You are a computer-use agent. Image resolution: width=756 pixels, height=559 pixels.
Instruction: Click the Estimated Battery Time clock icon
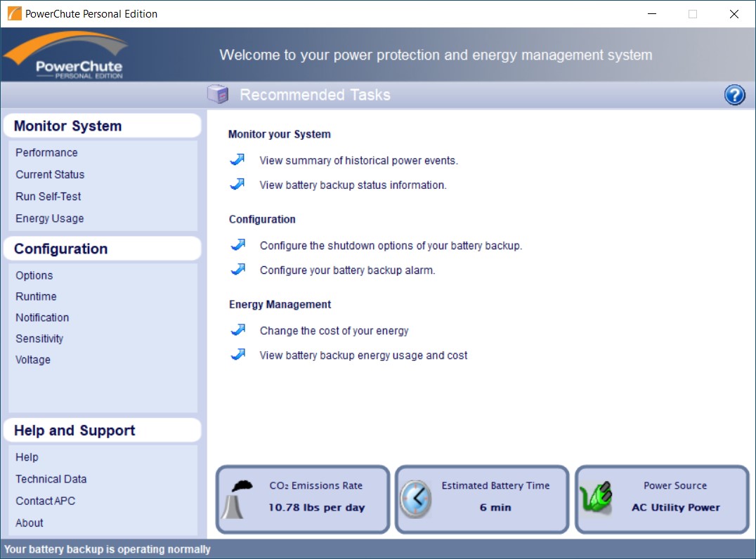(x=416, y=499)
